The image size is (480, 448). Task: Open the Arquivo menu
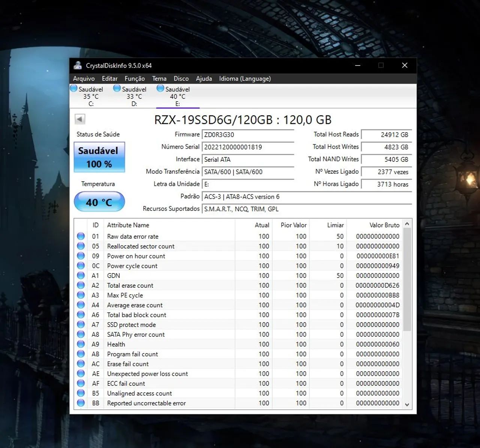coord(84,79)
